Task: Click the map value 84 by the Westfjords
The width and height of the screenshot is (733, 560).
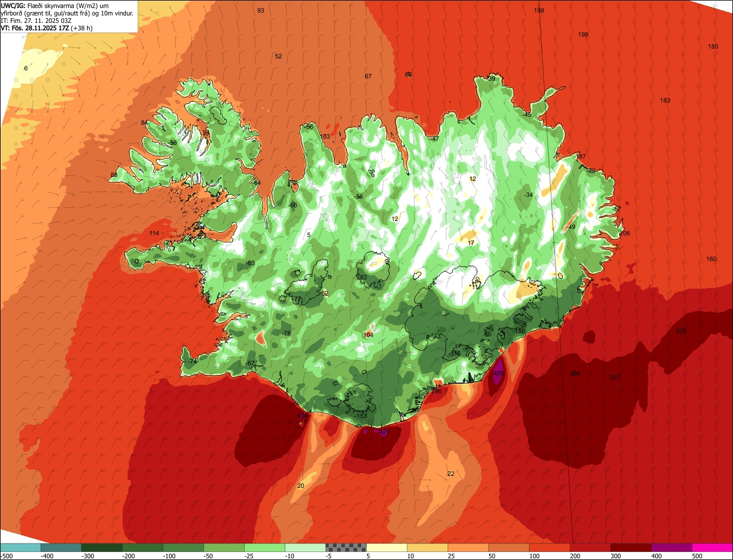Action: pos(144,123)
